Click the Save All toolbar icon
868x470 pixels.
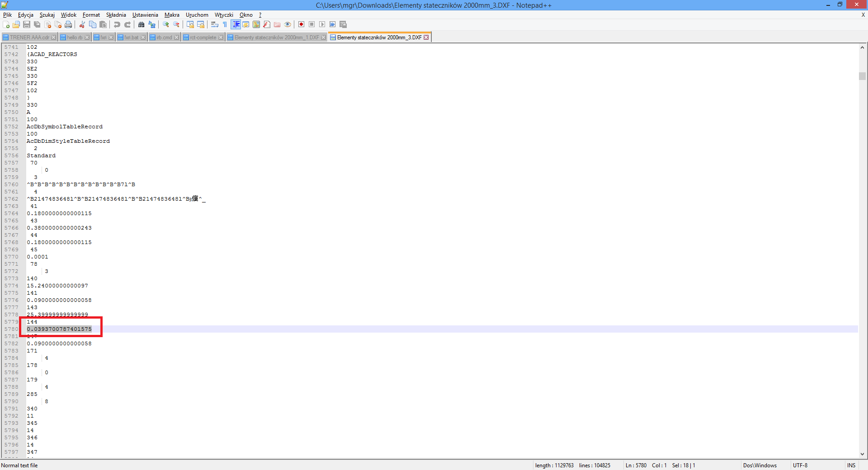click(x=37, y=24)
